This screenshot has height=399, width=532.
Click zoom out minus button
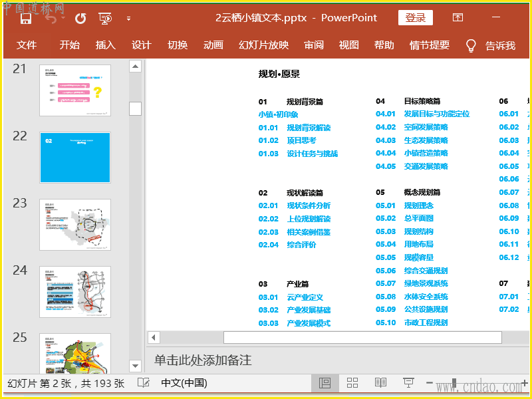click(x=430, y=383)
